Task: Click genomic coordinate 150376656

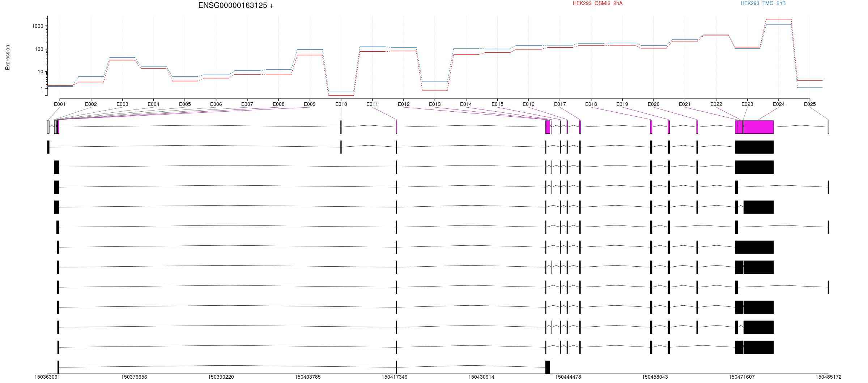Action: (x=134, y=377)
